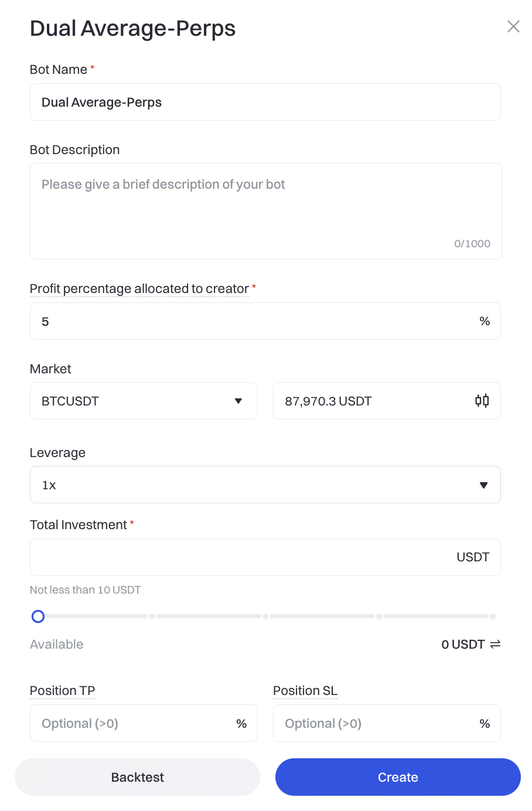Focus the Total Investment USDT field

[240, 557]
